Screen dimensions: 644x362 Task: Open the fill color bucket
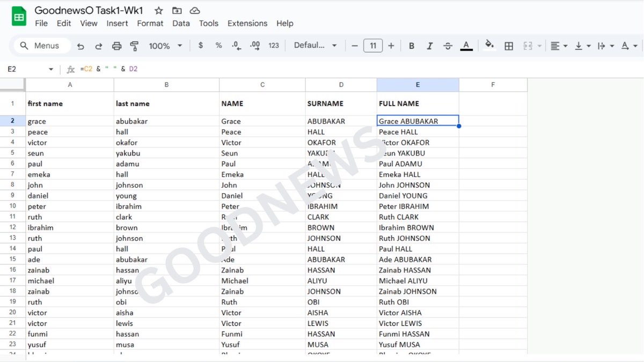489,45
